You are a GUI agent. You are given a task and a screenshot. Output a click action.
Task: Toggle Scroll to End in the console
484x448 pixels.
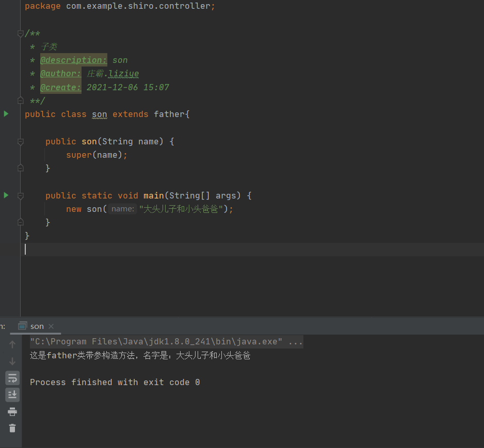coord(12,394)
